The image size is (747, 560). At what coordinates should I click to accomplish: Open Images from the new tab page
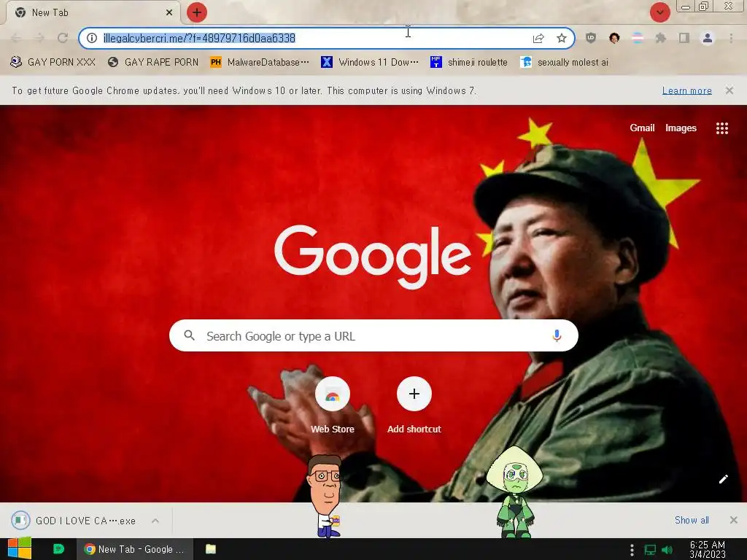point(681,128)
